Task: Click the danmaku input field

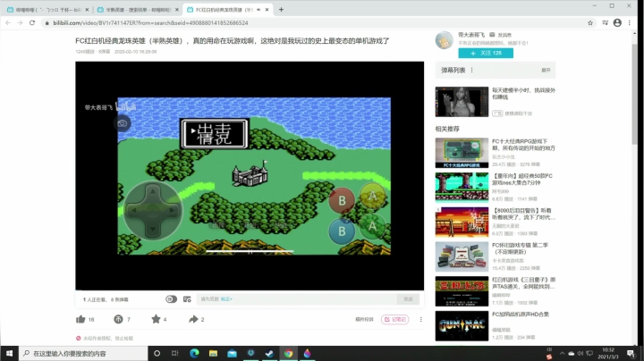Action: 297,299
